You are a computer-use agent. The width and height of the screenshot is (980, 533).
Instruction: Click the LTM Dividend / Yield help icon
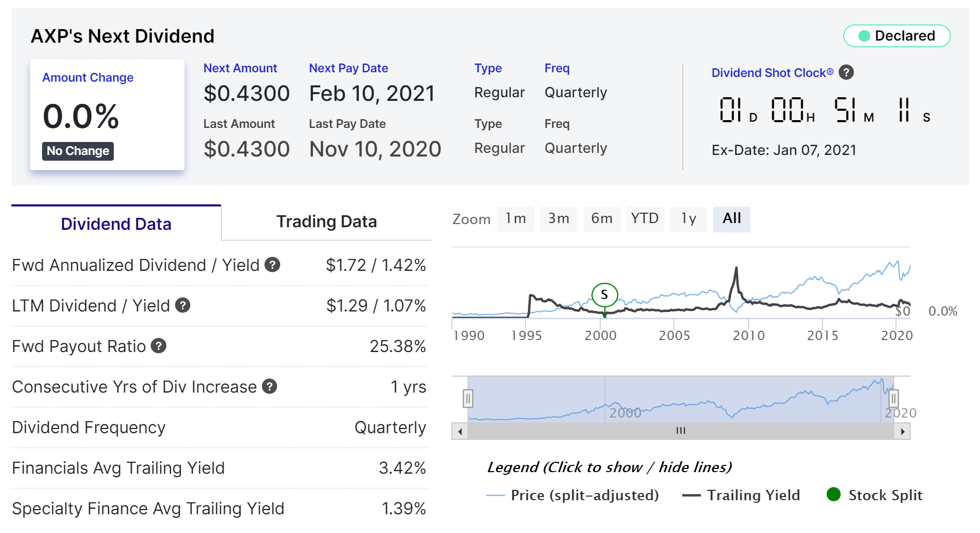tap(182, 305)
